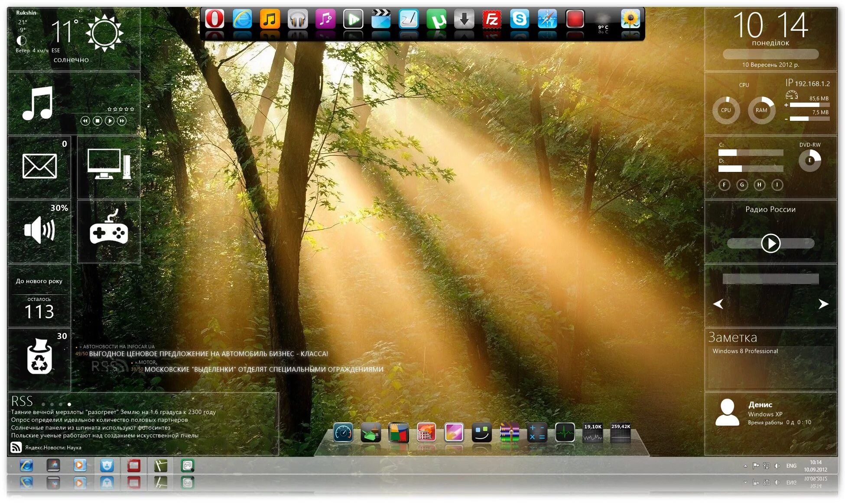Show hidden system tray icons

coord(745,466)
